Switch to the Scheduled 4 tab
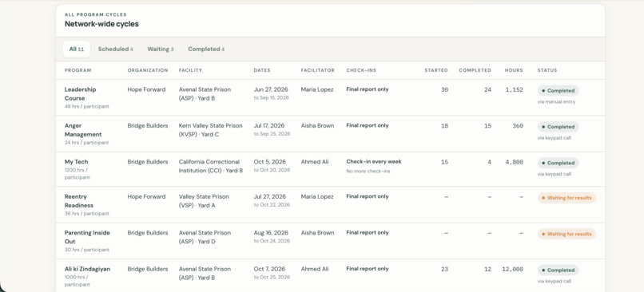This screenshot has height=292, width=644. click(115, 49)
